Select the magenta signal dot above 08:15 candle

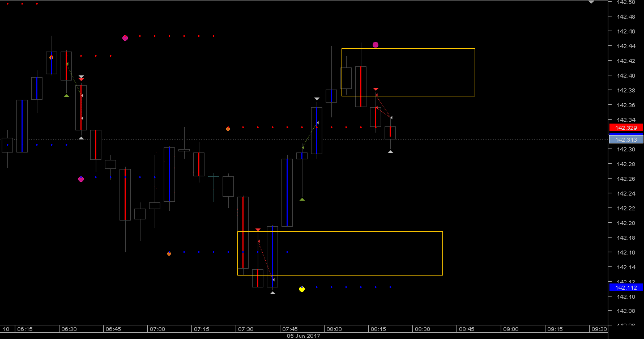pyautogui.click(x=375, y=44)
